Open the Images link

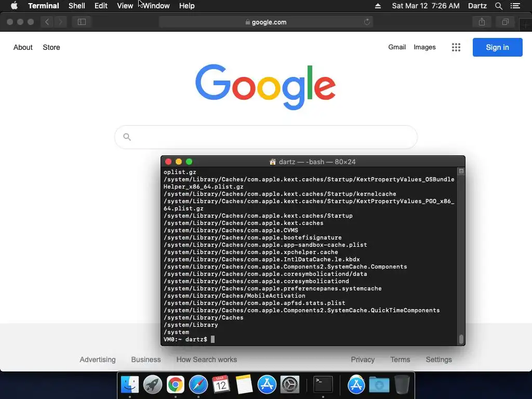point(424,47)
